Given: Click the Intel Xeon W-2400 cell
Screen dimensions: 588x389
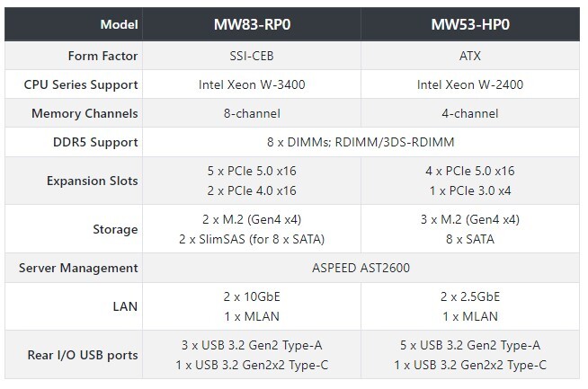Looking at the screenshot, I should [470, 84].
